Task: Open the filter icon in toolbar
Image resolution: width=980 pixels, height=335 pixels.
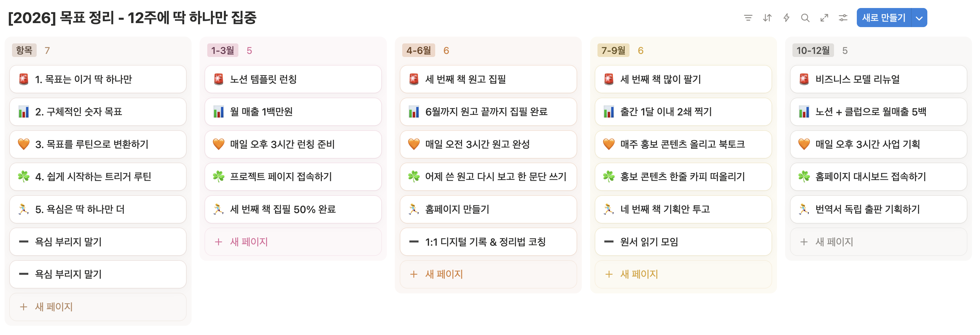Action: [x=748, y=18]
